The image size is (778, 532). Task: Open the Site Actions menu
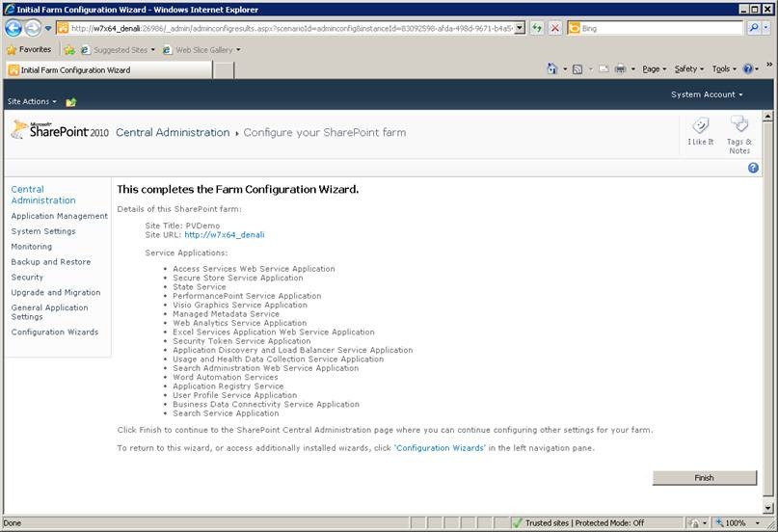32,101
